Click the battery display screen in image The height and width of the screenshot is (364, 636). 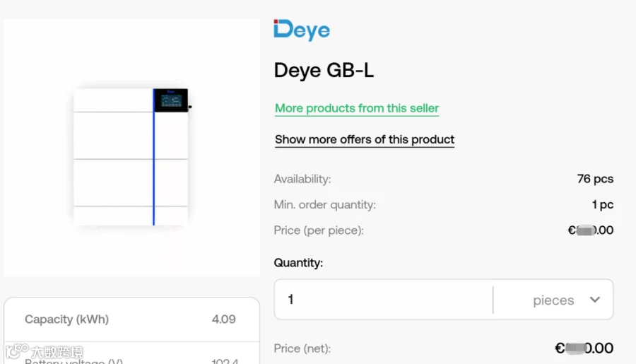[x=171, y=100]
